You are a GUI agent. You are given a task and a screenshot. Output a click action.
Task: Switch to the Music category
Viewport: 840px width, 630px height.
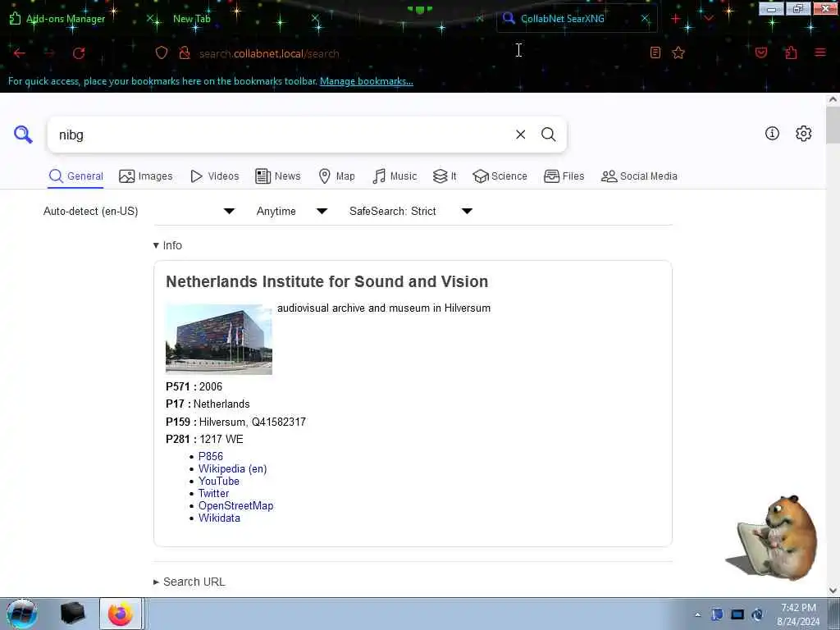[x=395, y=176]
